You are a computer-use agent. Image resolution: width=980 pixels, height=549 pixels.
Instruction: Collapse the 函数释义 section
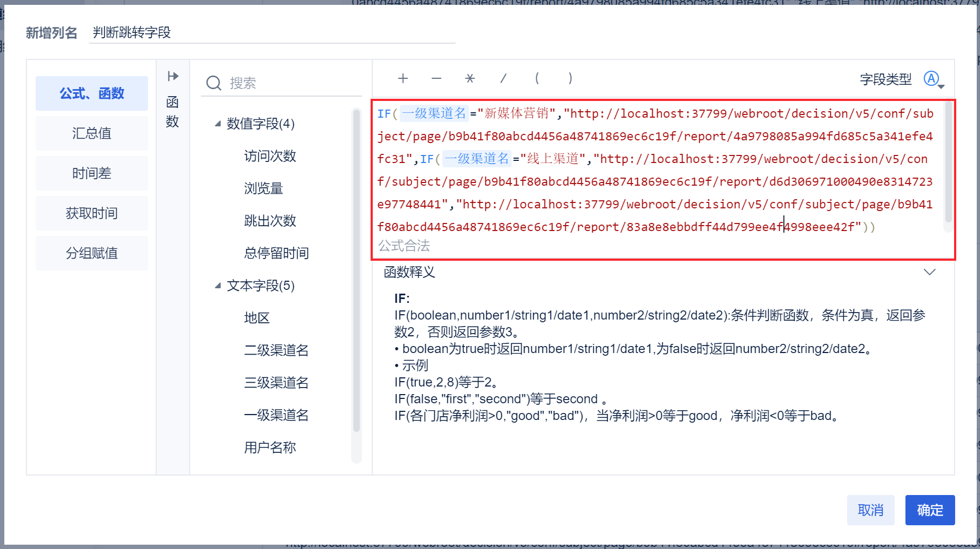pos(930,272)
